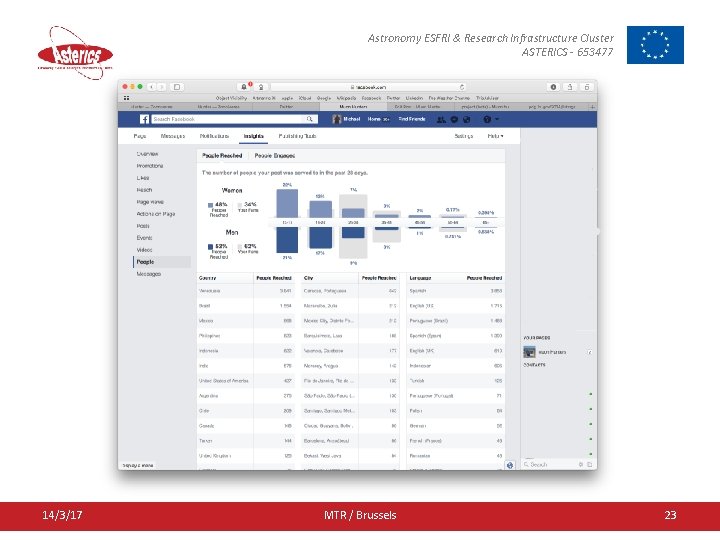Open Likes in the Insights sidebar
720x540 pixels.
pos(143,178)
